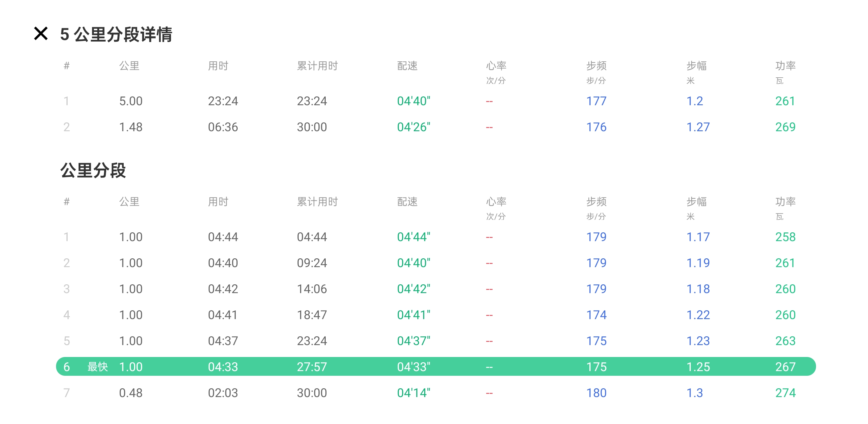Click pace value 04'44" in kilometer split 1
This screenshot has width=868, height=424.
point(413,237)
